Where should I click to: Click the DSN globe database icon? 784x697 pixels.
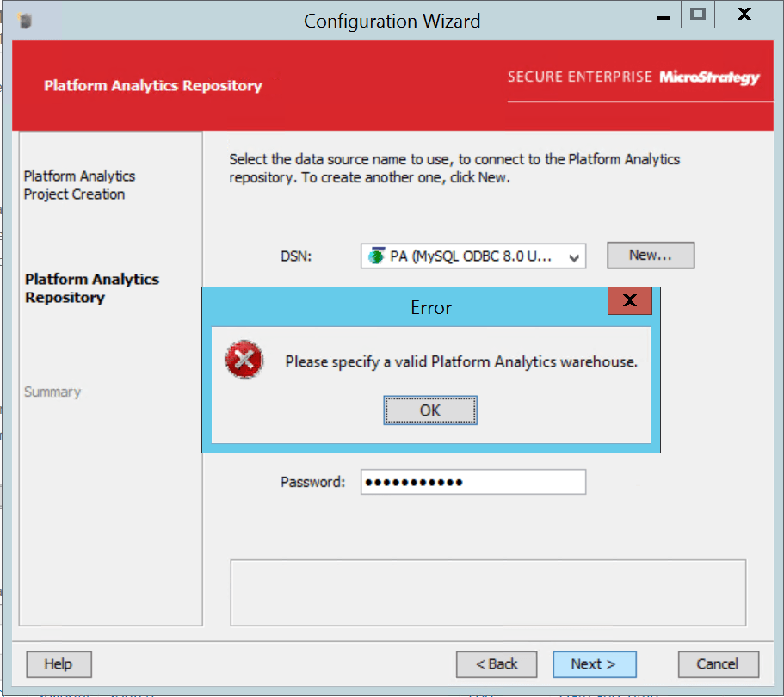pos(376,256)
